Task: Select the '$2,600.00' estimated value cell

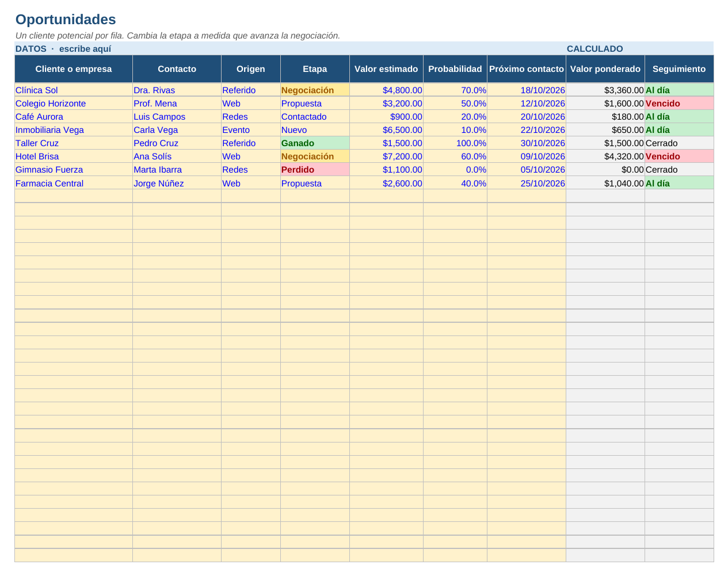Action: [x=386, y=183]
